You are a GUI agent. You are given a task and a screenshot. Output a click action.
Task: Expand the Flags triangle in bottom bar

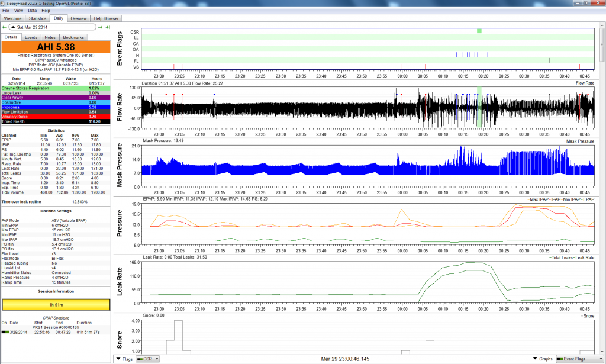(119, 359)
